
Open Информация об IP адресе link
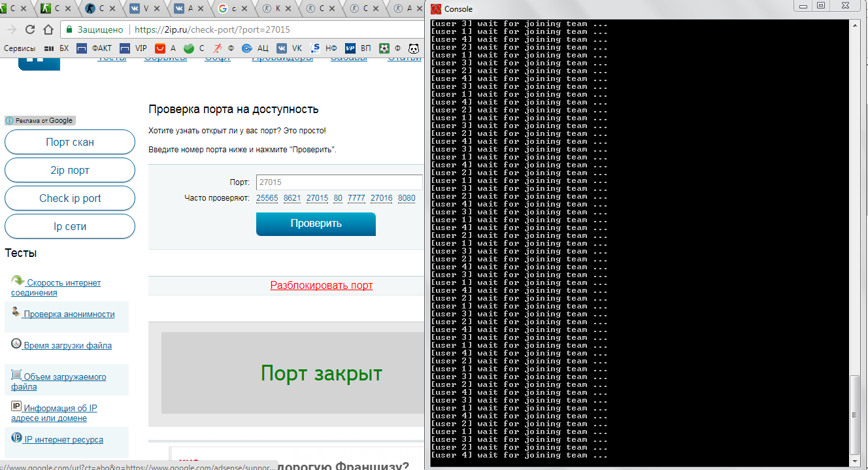click(54, 413)
